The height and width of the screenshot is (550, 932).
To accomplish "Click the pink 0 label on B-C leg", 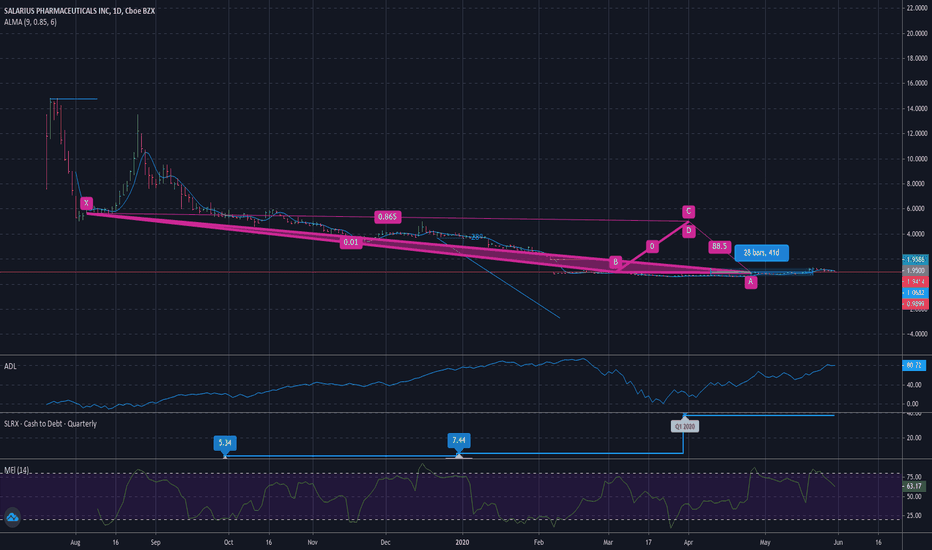I will [651, 246].
